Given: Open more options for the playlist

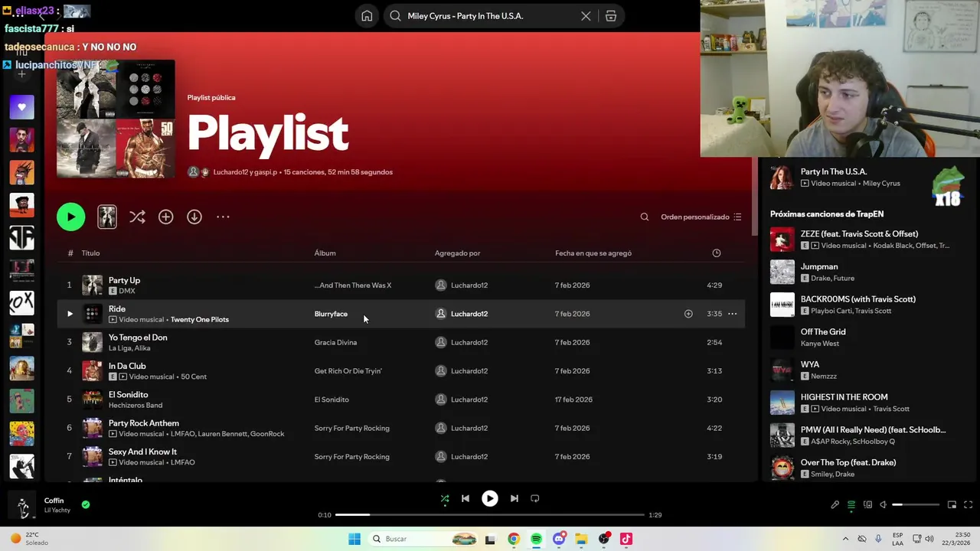Looking at the screenshot, I should click(223, 217).
